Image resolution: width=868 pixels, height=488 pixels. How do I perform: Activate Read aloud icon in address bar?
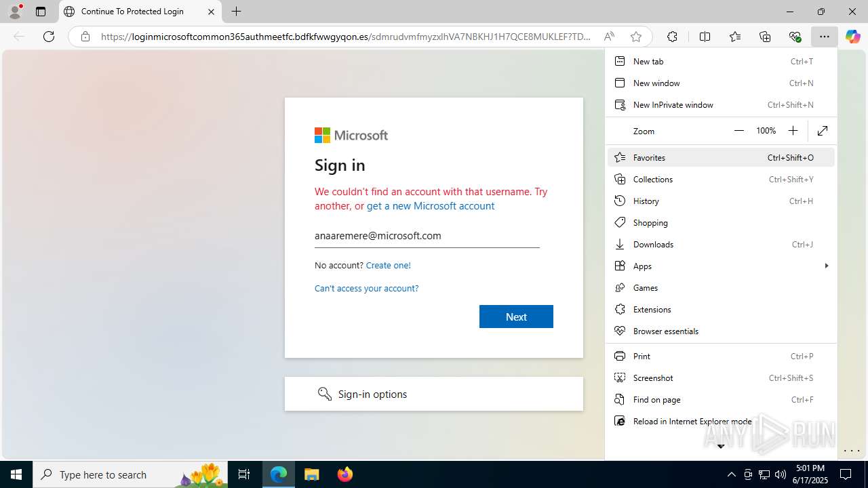[x=609, y=37]
